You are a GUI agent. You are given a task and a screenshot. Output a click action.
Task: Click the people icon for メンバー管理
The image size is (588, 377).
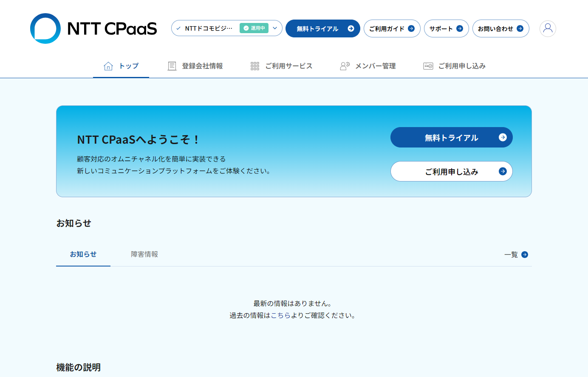345,66
